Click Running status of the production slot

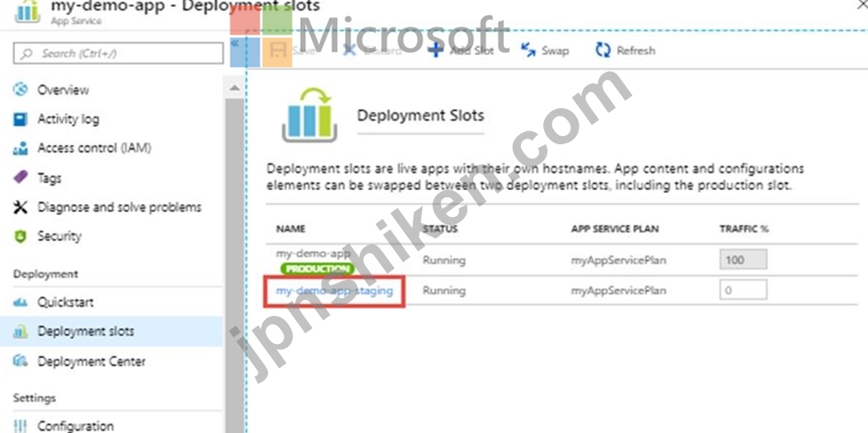pyautogui.click(x=444, y=260)
